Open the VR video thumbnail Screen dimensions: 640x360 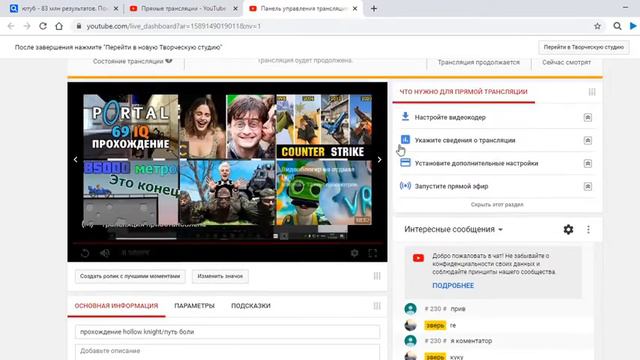point(324,193)
